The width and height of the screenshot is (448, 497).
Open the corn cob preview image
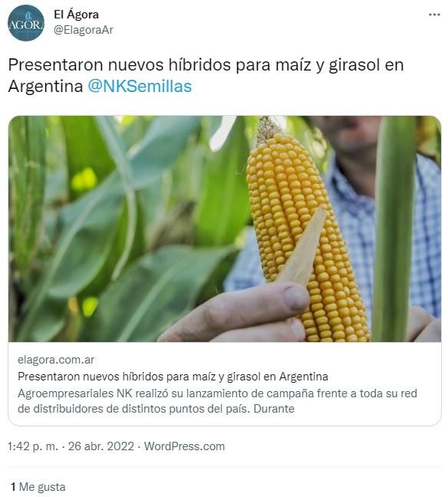pyautogui.click(x=225, y=229)
